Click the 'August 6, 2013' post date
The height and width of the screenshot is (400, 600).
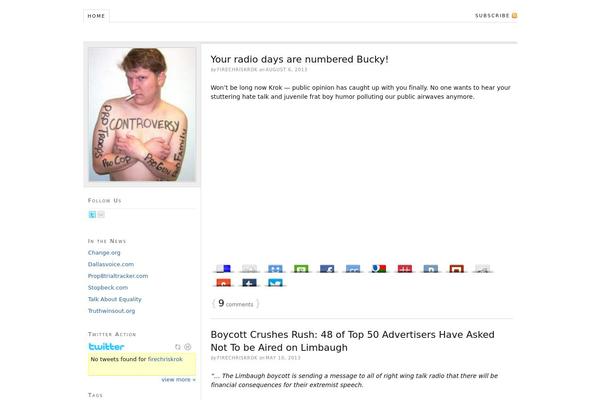[x=286, y=70]
